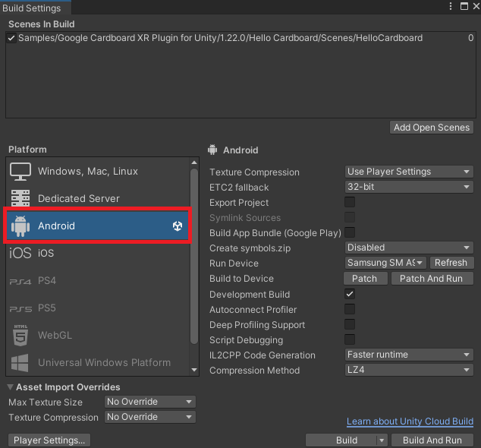The width and height of the screenshot is (481, 448).
Task: Click the Unity logo on Android row
Action: pos(178,226)
